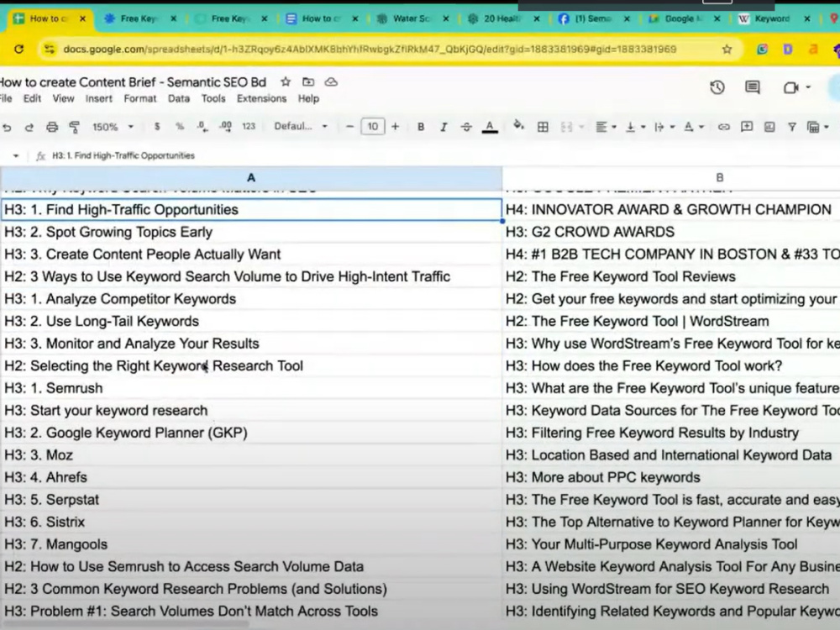Select cell 'H3: More about PPC keywords'
Image resolution: width=840 pixels, height=630 pixels.
(671, 477)
